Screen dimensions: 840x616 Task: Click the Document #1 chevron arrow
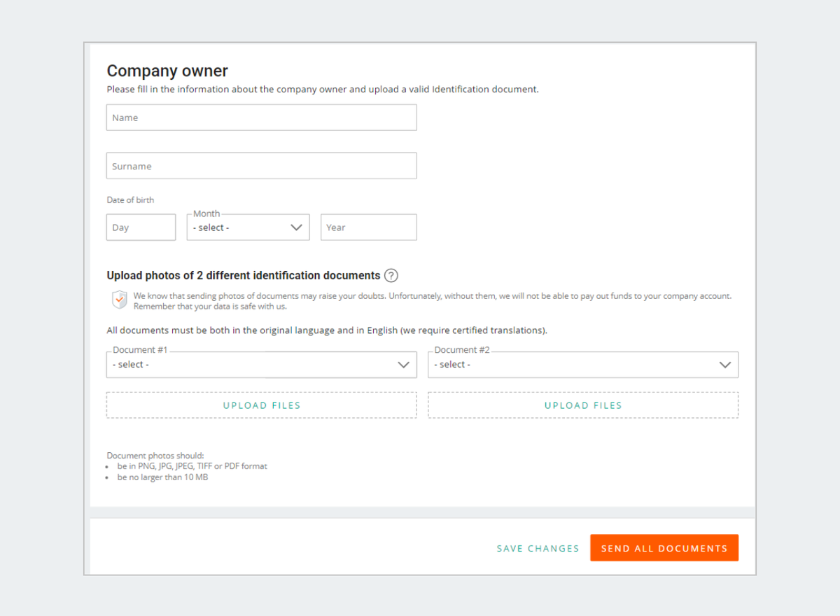coord(403,365)
